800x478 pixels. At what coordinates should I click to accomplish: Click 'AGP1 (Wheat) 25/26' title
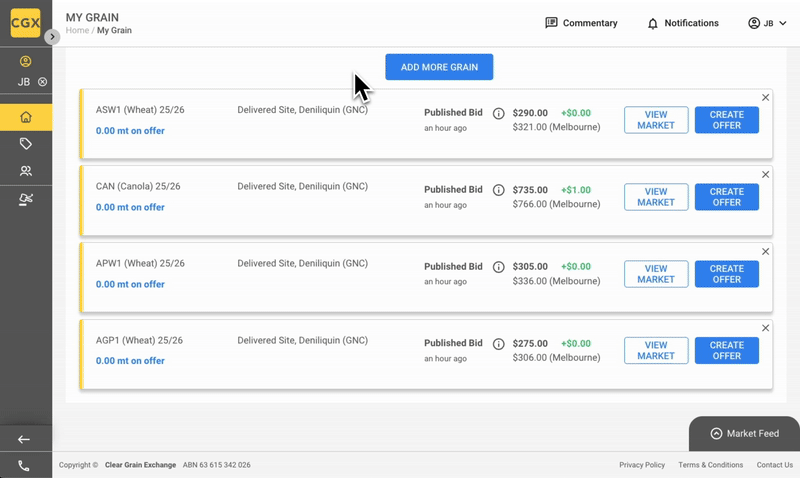139,340
